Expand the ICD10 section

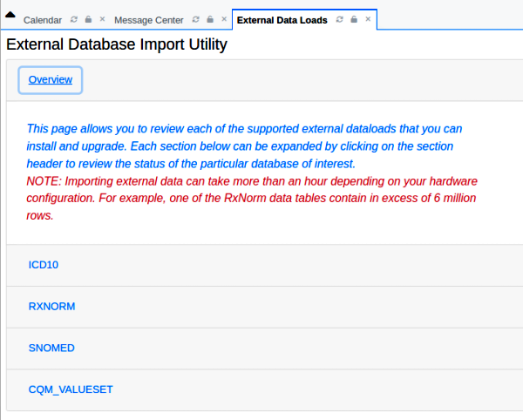[x=44, y=264]
